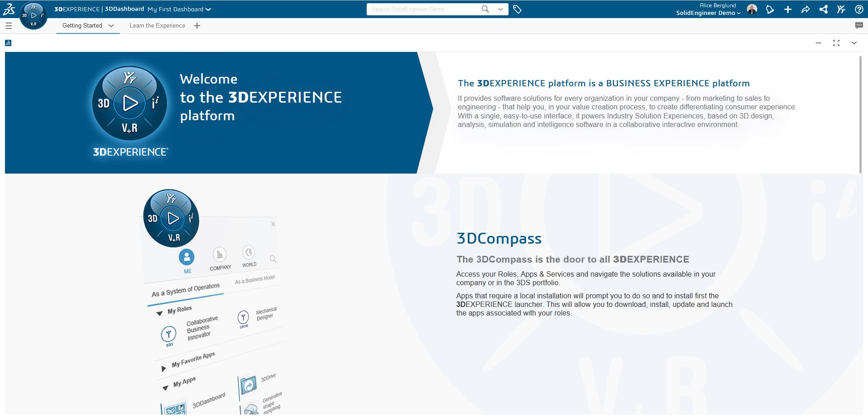The image size is (868, 419).
Task: Click the Search SolidEngineer Demo field
Action: pos(423,9)
